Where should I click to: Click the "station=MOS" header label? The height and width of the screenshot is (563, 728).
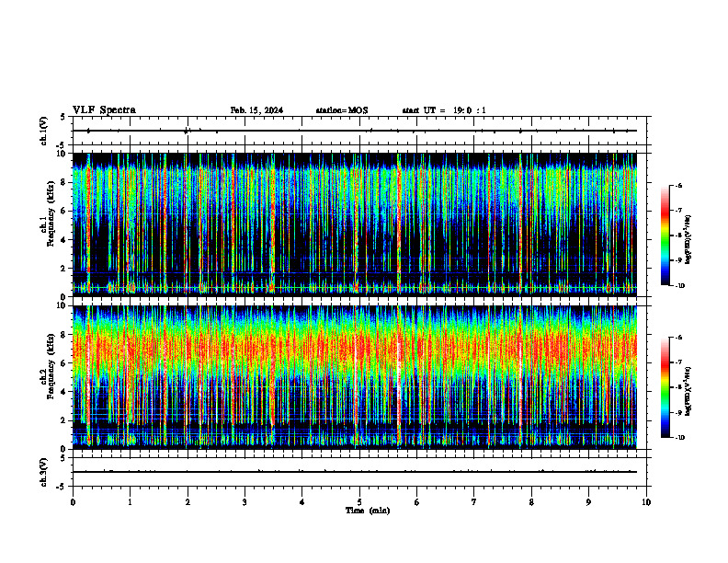[x=342, y=110]
